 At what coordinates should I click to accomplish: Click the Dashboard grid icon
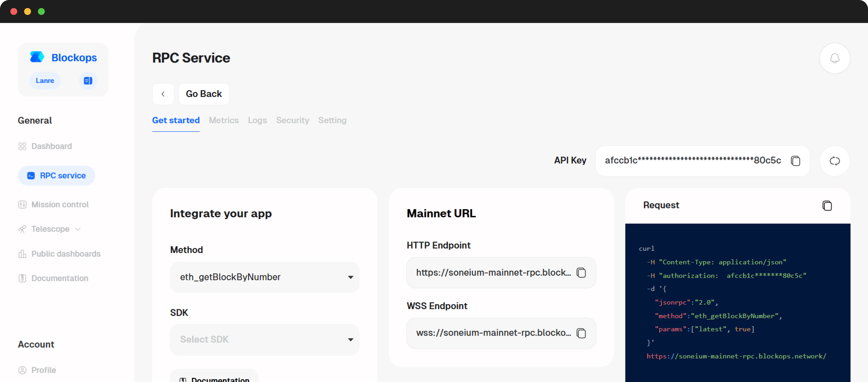22,146
